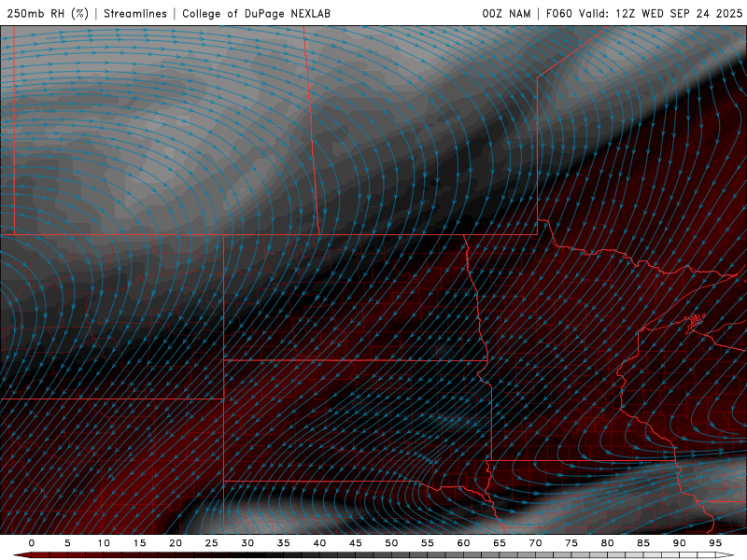Click the colorbar label "95"
The image size is (747, 560).
(715, 543)
